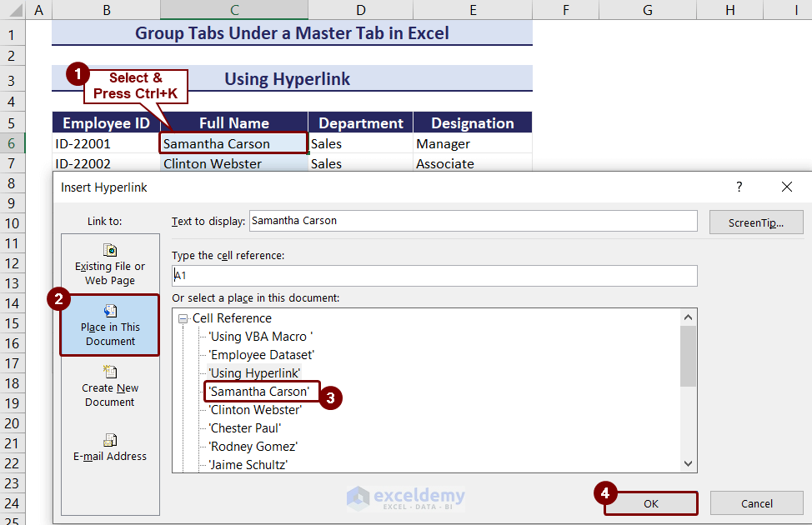The image size is (812, 525).
Task: Select 'Rodney Gomez' sheet in list
Action: (x=253, y=447)
